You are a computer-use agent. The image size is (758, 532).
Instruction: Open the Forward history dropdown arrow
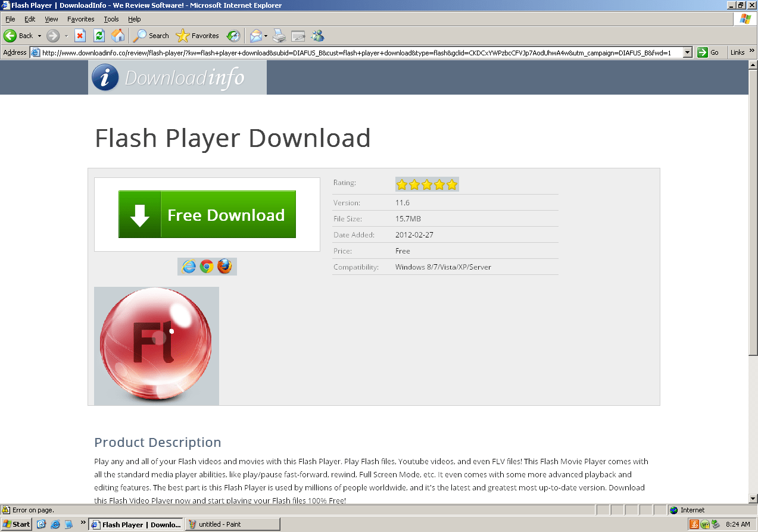(66, 36)
